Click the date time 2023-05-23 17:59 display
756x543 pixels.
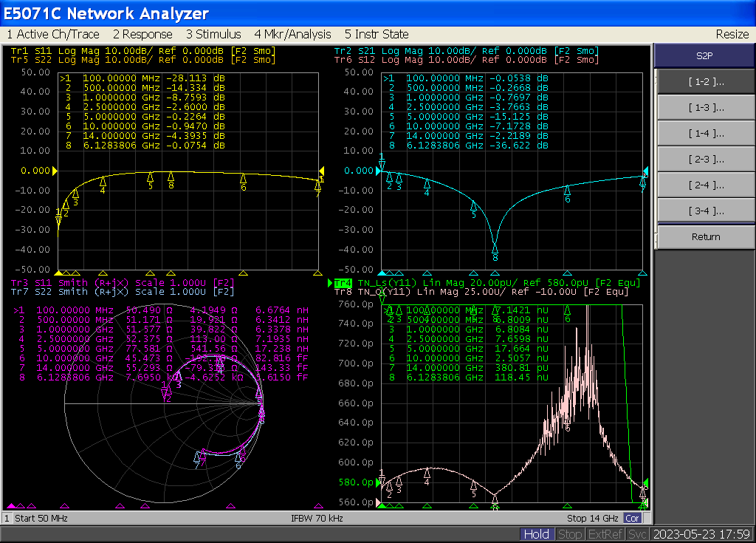point(701,534)
